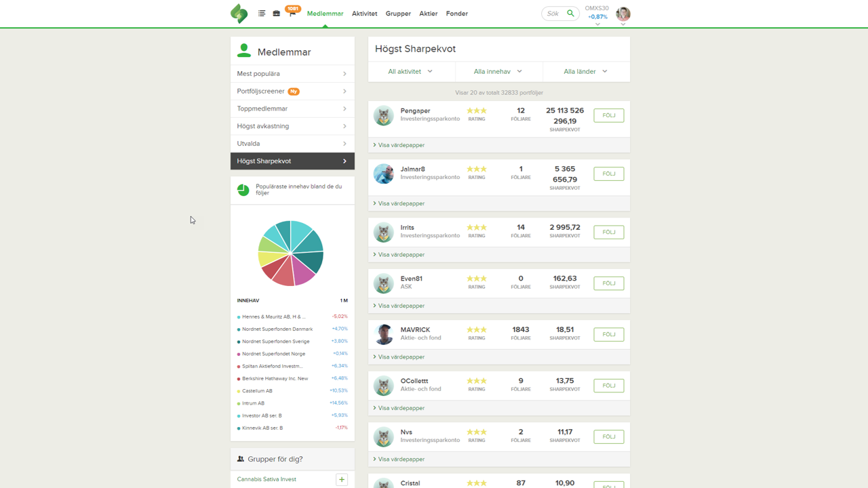Screen dimensions: 868x488
Task: Open the All aktivitet dropdown filter
Action: [410, 71]
